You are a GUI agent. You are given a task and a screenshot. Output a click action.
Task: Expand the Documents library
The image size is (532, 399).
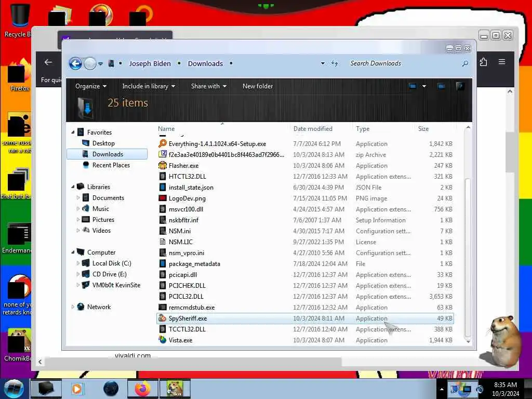click(x=78, y=198)
